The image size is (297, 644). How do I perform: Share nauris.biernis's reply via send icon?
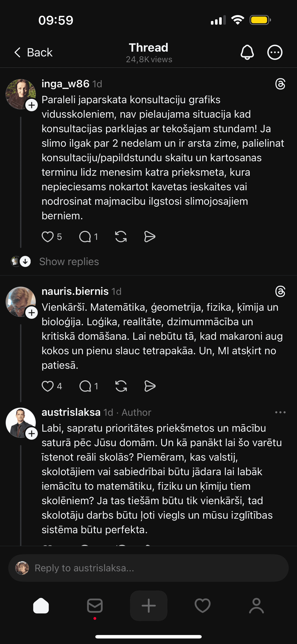(150, 386)
